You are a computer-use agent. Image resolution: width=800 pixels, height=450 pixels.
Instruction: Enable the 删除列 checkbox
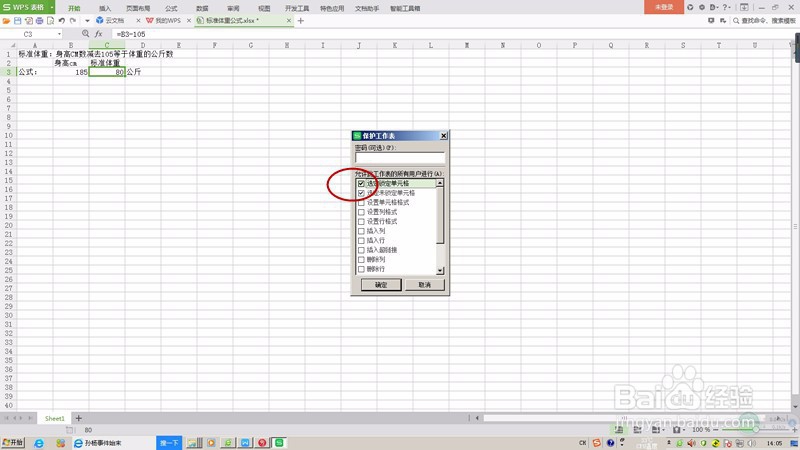(361, 260)
